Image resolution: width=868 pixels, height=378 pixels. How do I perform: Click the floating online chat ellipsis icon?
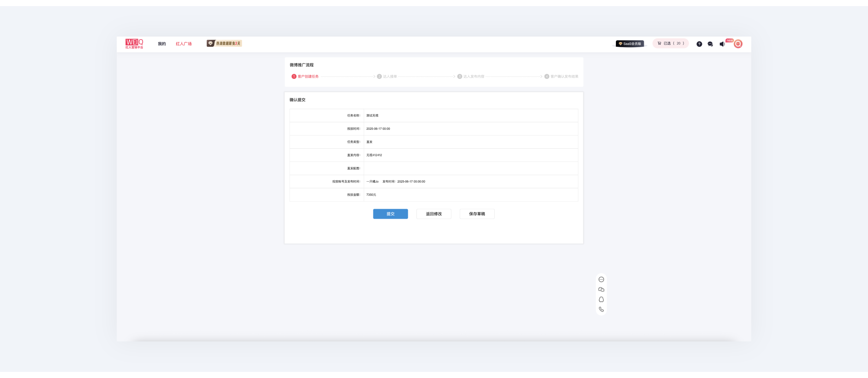pyautogui.click(x=601, y=279)
